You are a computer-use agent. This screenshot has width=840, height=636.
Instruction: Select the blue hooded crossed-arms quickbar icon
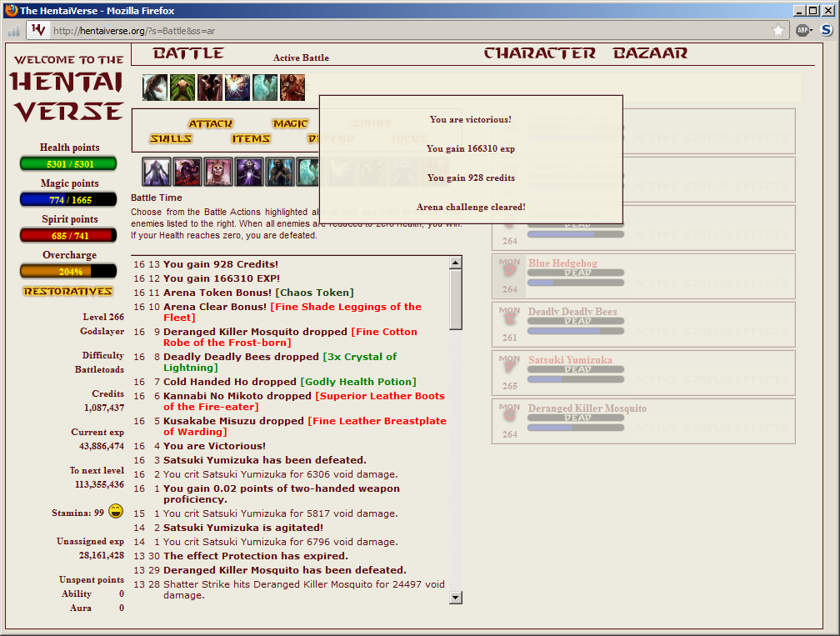280,172
